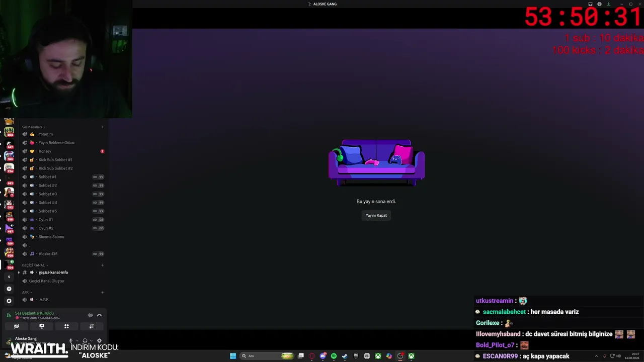The width and height of the screenshot is (644, 362).
Task: Click the Konsey unread mention badge
Action: coord(102,151)
